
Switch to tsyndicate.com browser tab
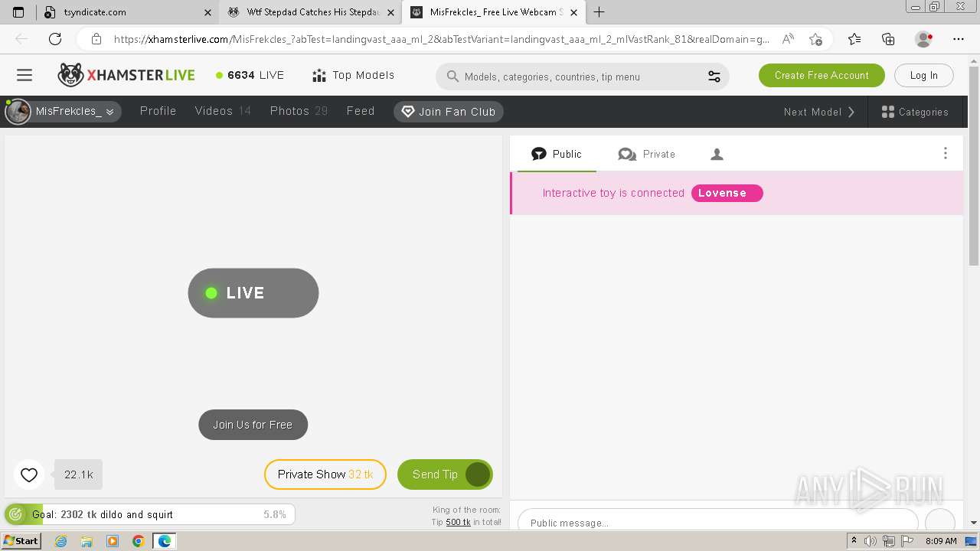tap(127, 12)
